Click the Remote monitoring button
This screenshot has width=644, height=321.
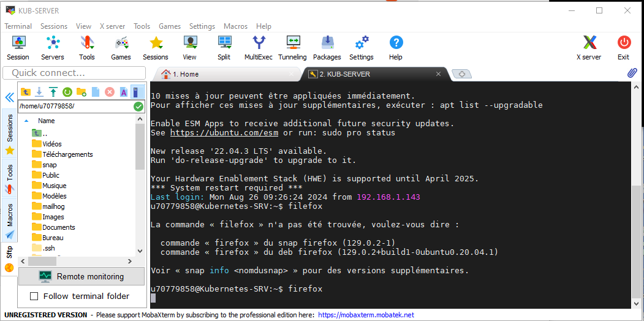click(x=82, y=276)
